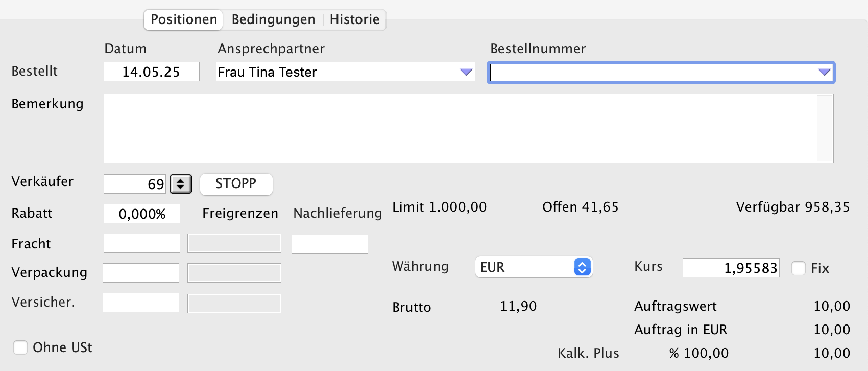Click the Verkäufer number field
The image size is (868, 371).
click(135, 184)
